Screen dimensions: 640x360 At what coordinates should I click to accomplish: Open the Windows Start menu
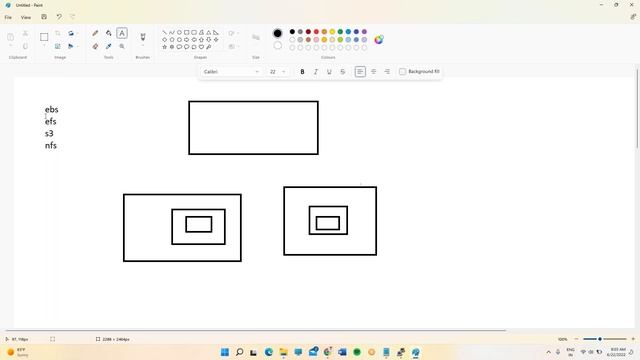(x=225, y=352)
